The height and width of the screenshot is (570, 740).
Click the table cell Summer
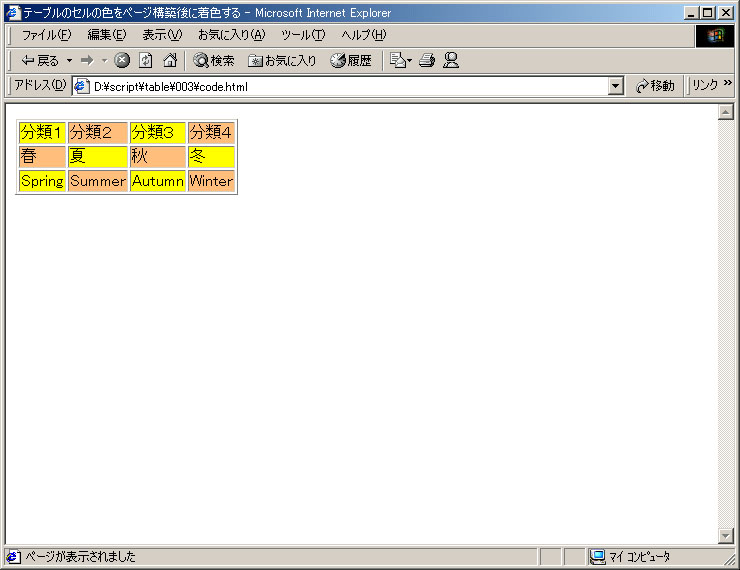coord(98,181)
